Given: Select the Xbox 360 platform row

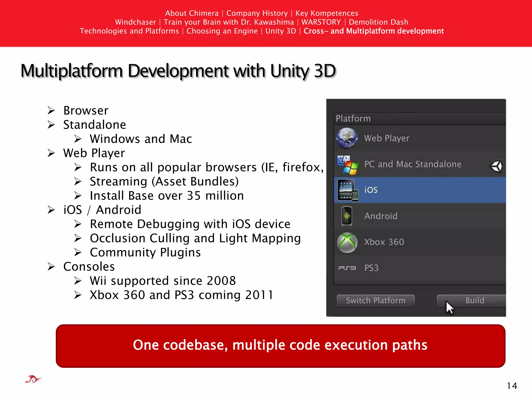Looking at the screenshot, I should tap(419, 242).
